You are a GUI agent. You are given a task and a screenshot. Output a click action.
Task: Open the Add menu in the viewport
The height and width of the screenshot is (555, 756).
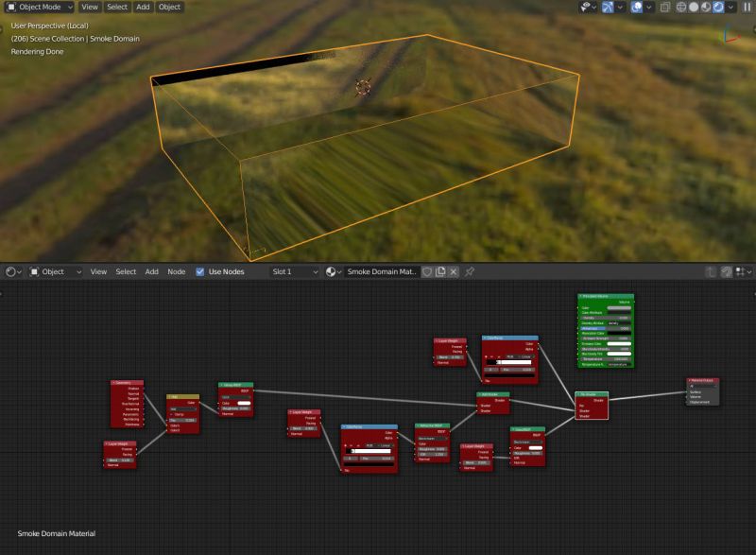(143, 7)
